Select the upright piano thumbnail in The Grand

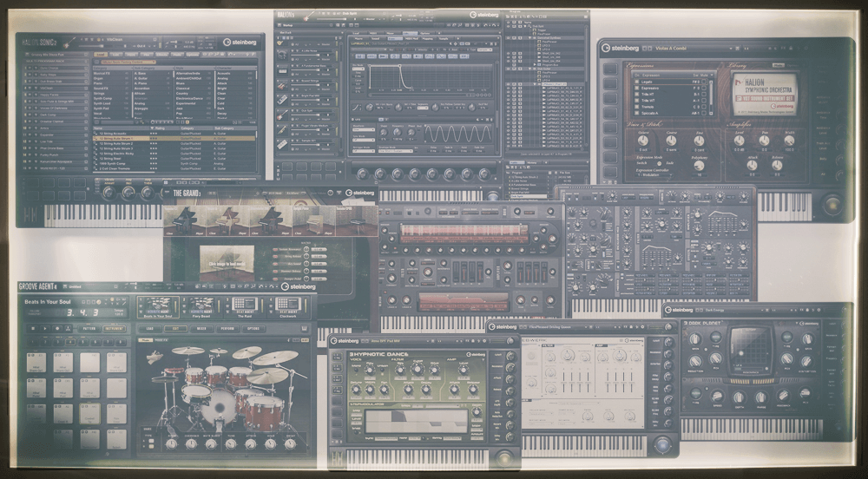[314, 221]
